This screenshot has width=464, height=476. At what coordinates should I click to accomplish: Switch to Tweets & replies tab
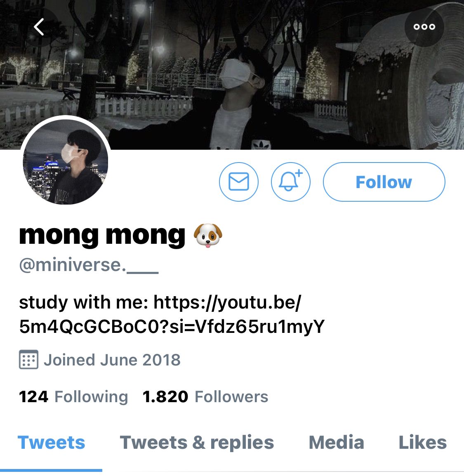pyautogui.click(x=197, y=442)
